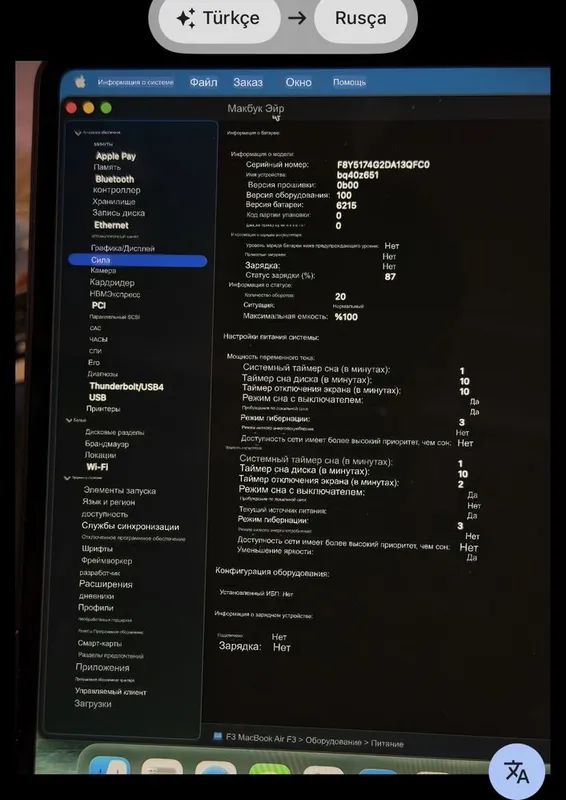Select Rusça target language button
Screen dimensions: 566x800
tap(360, 18)
